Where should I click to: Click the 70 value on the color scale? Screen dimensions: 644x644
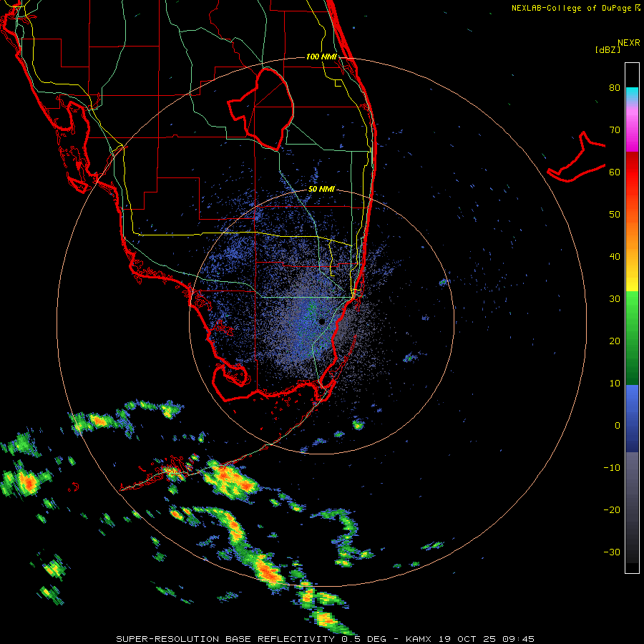pyautogui.click(x=615, y=130)
